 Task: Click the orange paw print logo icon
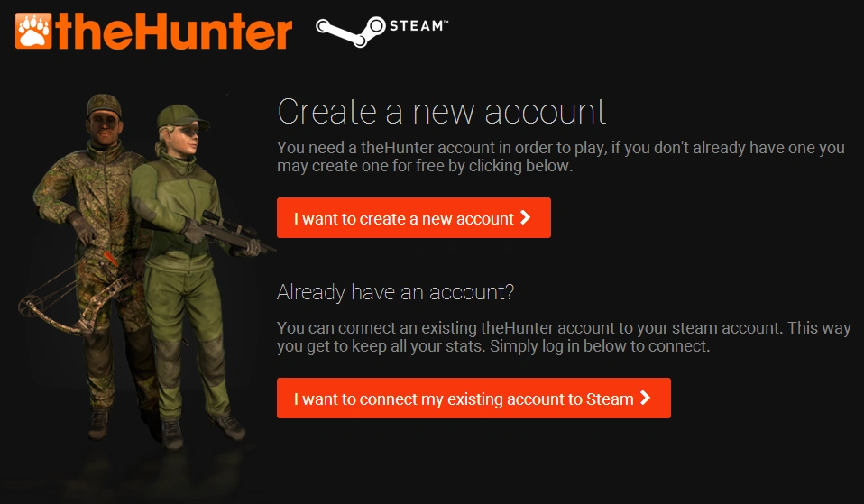click(33, 31)
